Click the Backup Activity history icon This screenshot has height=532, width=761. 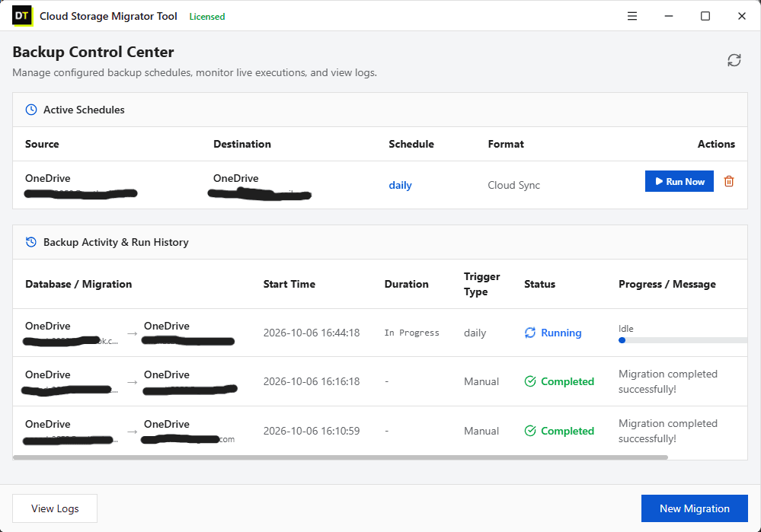click(31, 242)
